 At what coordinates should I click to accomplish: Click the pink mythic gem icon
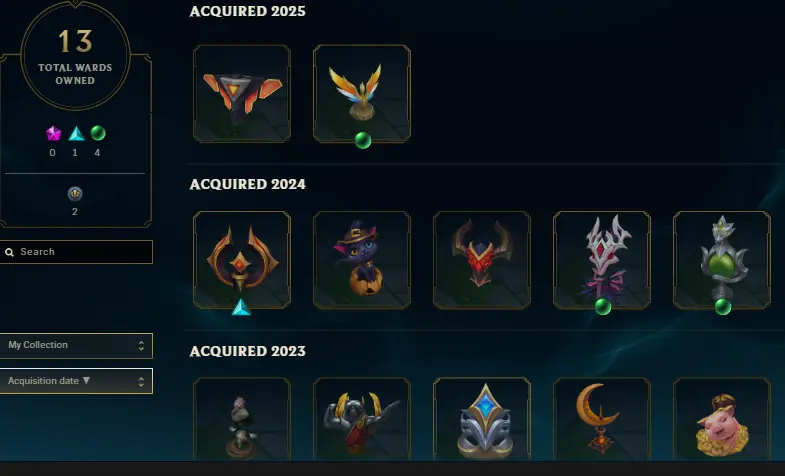click(x=54, y=134)
